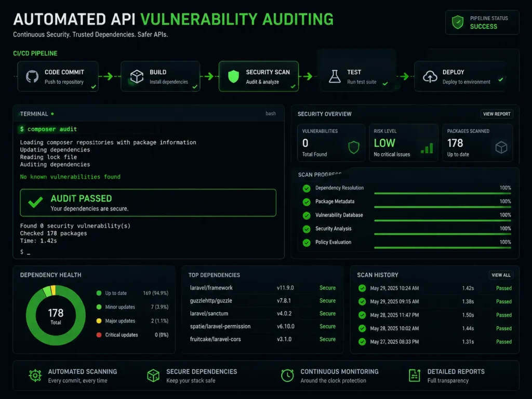Viewport: 532px width, 399px height.
Task: Click the Package Metadata 100% value
Action: [505, 202]
